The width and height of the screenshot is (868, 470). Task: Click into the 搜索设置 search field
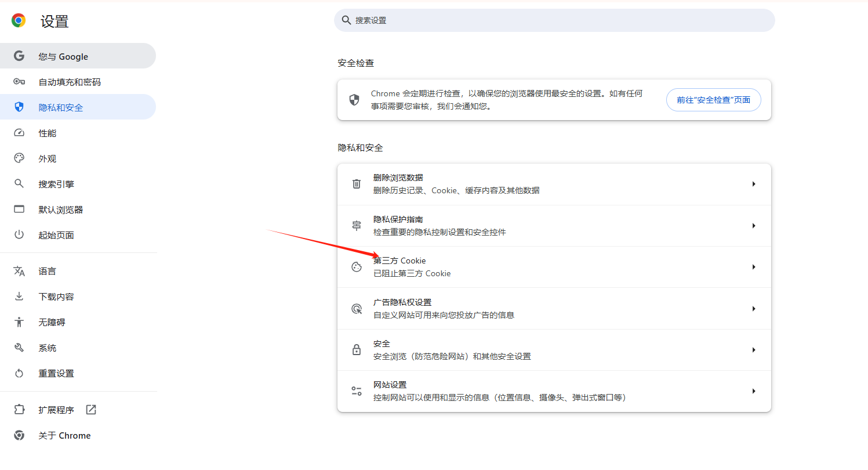[554, 20]
